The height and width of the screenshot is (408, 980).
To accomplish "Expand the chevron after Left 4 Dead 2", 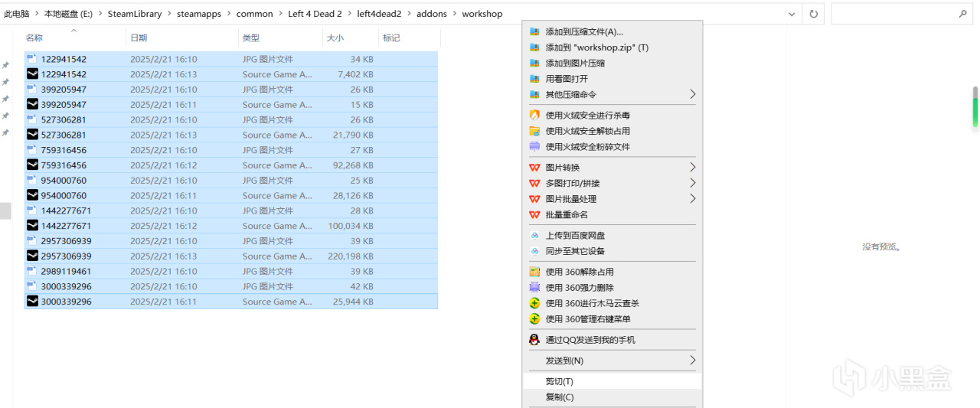I will (349, 14).
